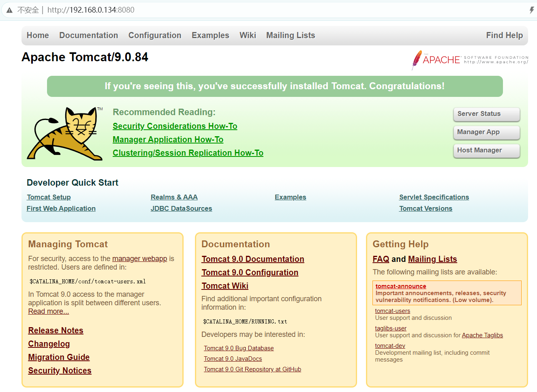537x392 pixels.
Task: Open the Examples nav item in top bar
Action: [210, 35]
